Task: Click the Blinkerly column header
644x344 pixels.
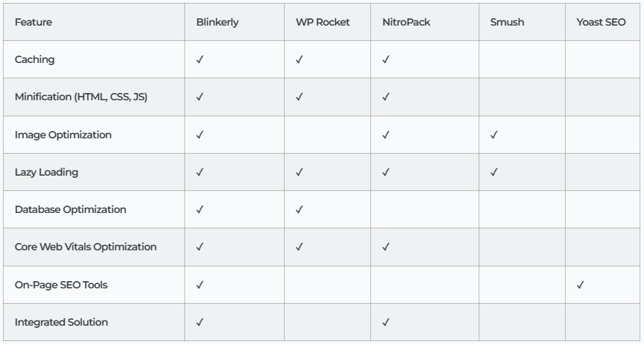Action: coord(217,23)
